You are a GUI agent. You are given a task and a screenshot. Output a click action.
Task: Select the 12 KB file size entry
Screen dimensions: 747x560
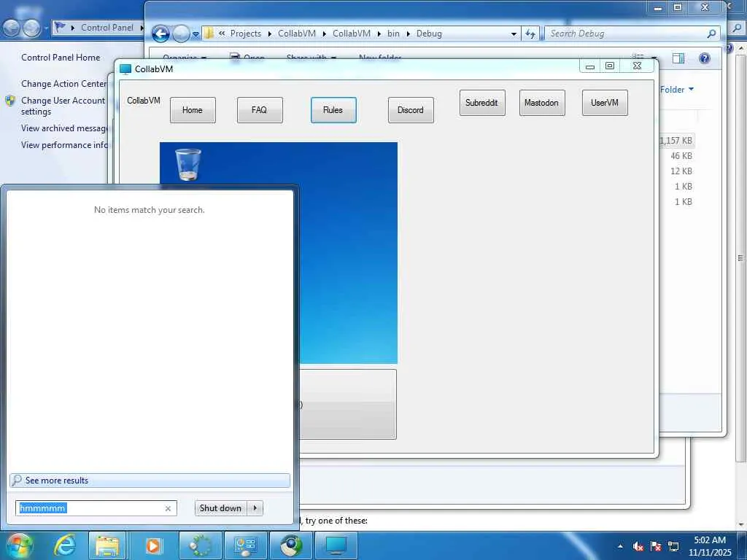click(x=681, y=171)
